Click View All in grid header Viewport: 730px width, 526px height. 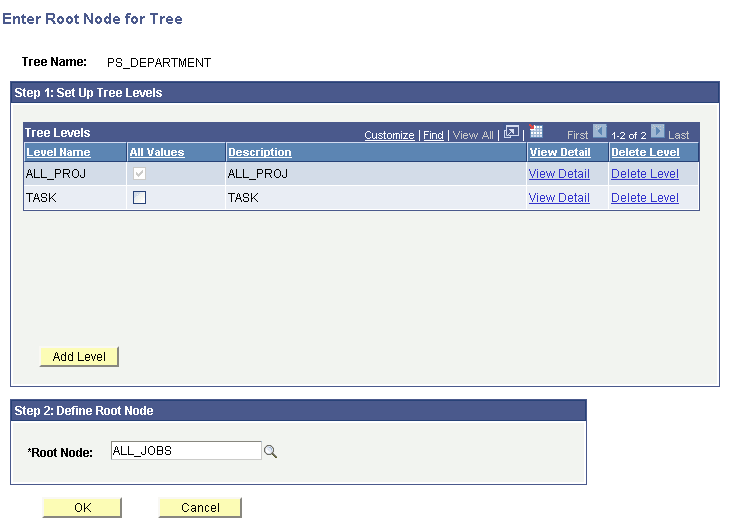click(473, 135)
